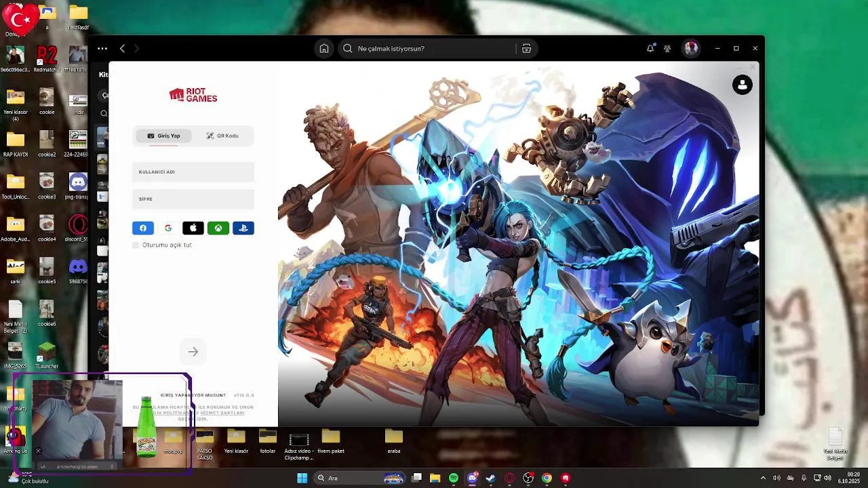Screen dimensions: 868x488
Task: Open Spotify friend activity icon
Action: 667,48
